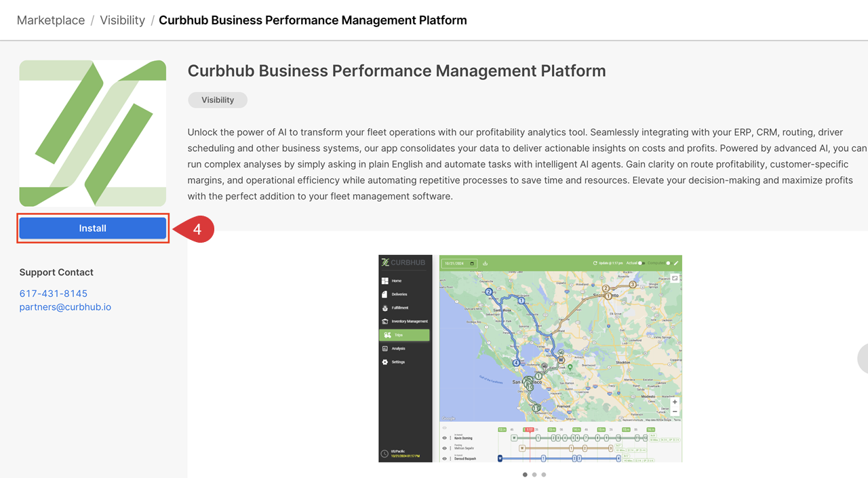Click blue map marker 2 near Santa Rosa
868x478 pixels.
pos(488,292)
